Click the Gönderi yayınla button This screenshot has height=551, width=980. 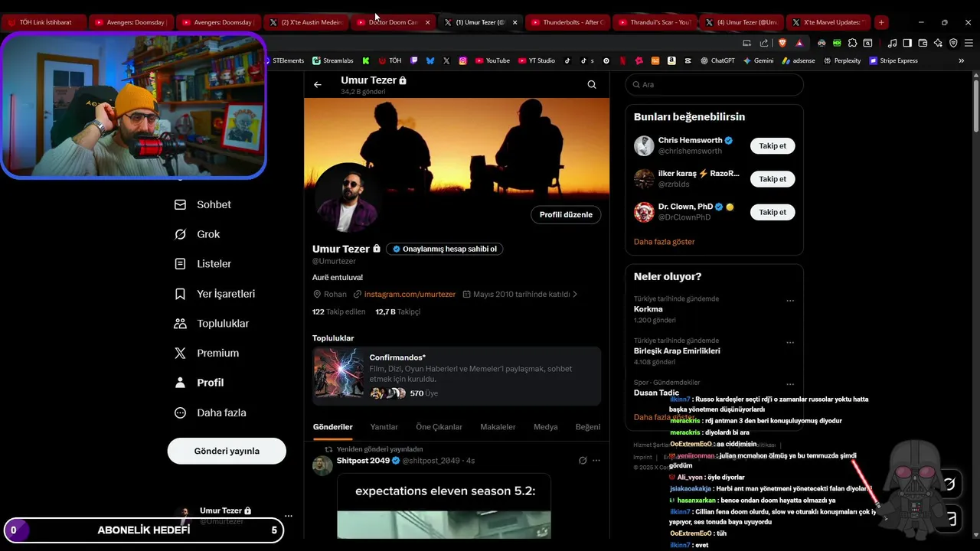pyautogui.click(x=227, y=451)
